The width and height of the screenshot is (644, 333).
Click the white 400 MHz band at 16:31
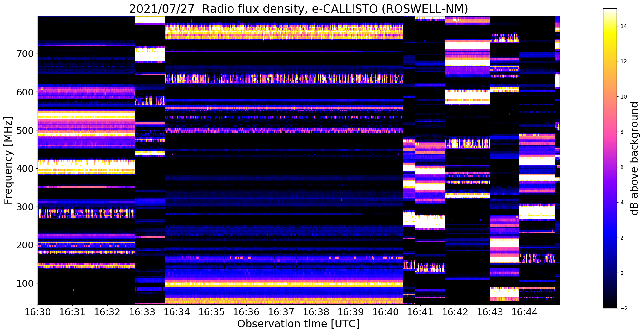click(x=73, y=167)
